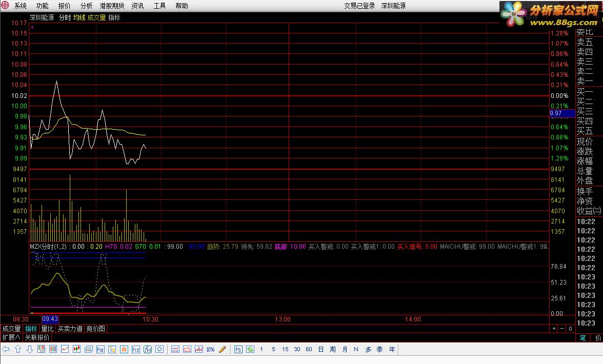Switch to the intraday line chart icon
The width and height of the screenshot is (603, 364).
point(65,349)
